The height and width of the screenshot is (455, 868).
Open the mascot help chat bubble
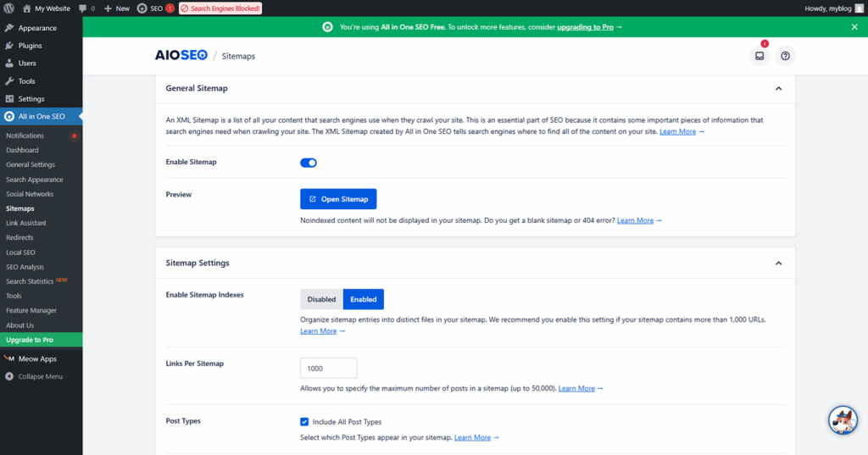[x=843, y=420]
